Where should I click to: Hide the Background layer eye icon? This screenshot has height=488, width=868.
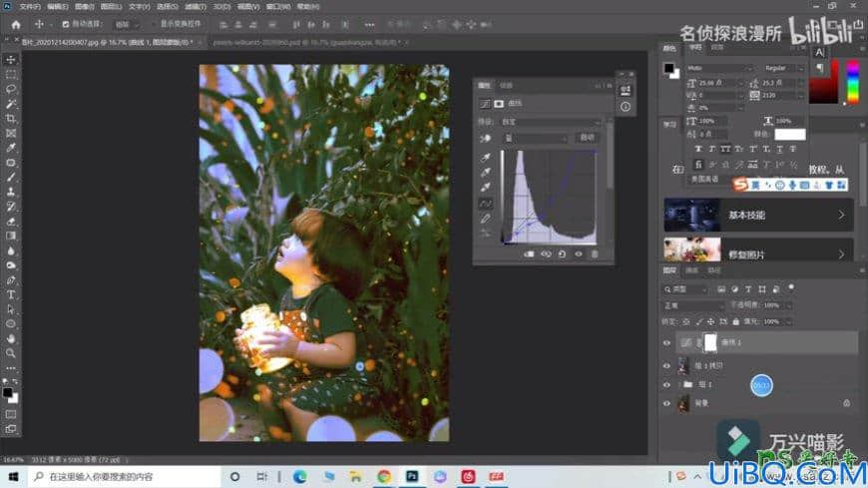(x=666, y=403)
